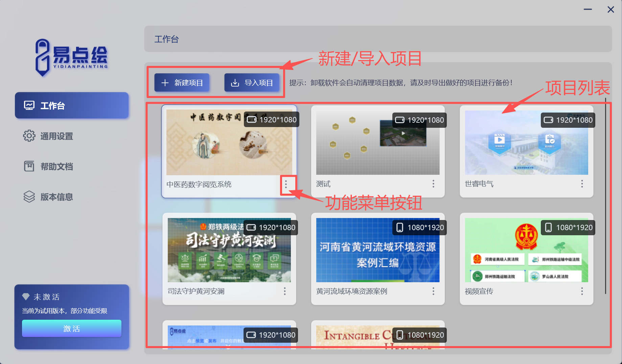Click the diamond icon beside 未激活

tap(26, 297)
